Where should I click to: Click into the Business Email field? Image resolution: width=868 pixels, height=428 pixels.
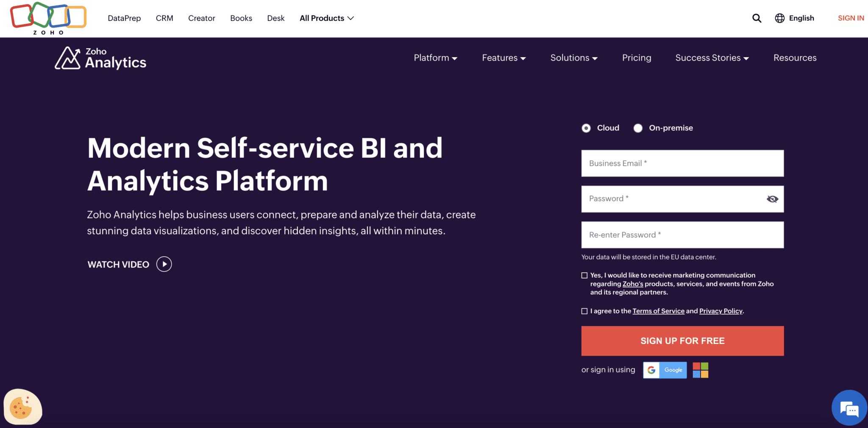click(682, 163)
